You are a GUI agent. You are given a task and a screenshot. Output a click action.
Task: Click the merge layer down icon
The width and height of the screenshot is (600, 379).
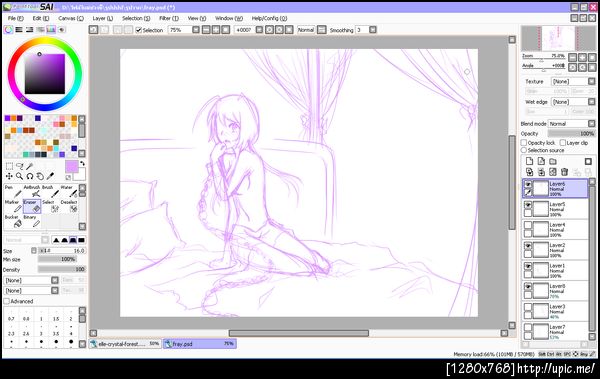click(x=541, y=172)
